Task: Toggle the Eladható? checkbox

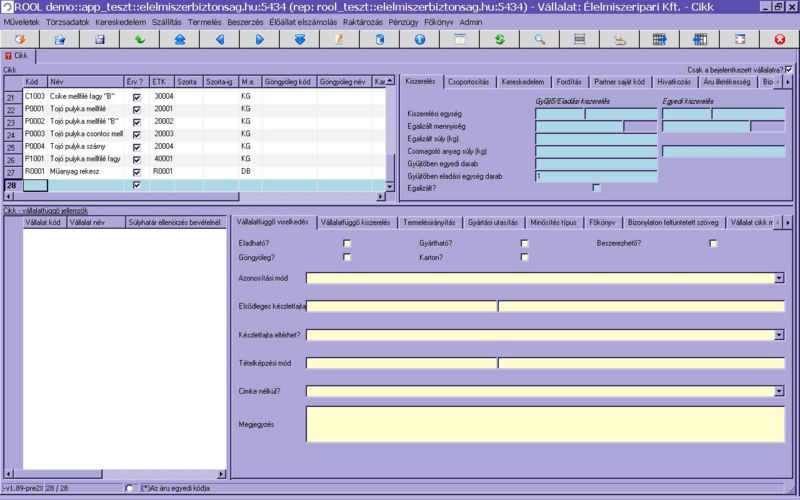Action: 347,243
